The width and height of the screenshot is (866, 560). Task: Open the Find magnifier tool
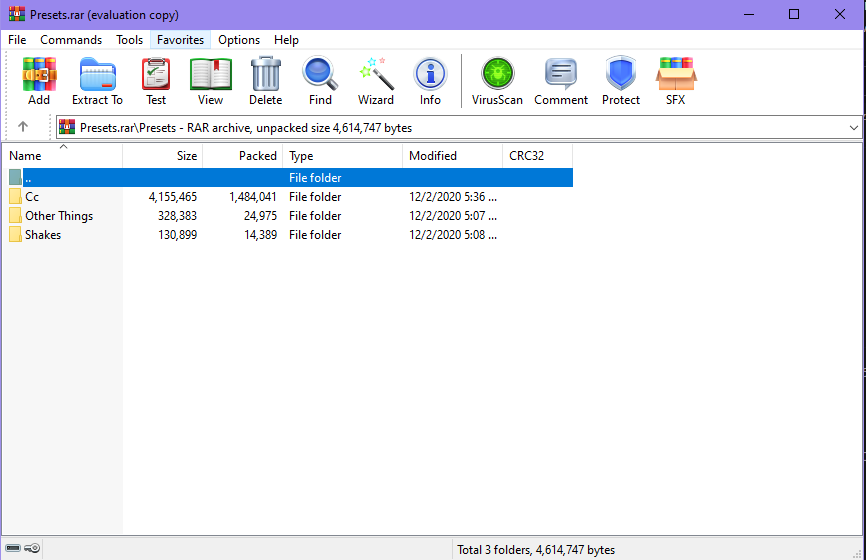click(x=320, y=73)
